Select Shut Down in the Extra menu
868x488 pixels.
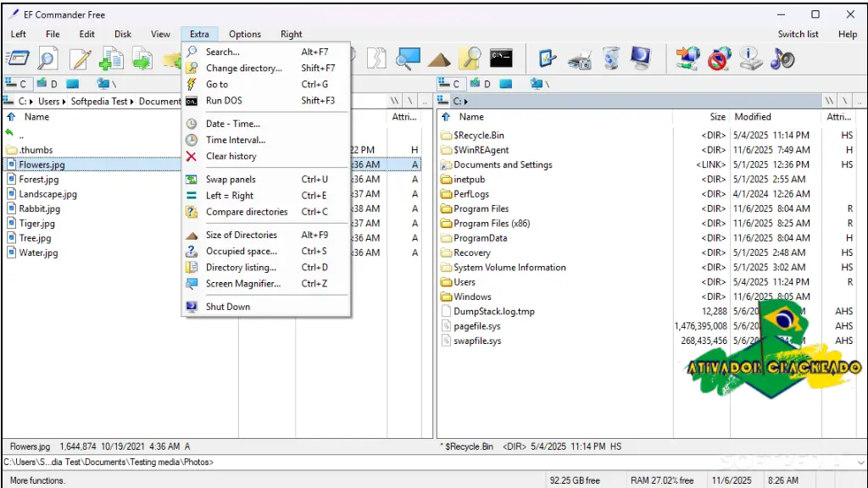click(267, 307)
